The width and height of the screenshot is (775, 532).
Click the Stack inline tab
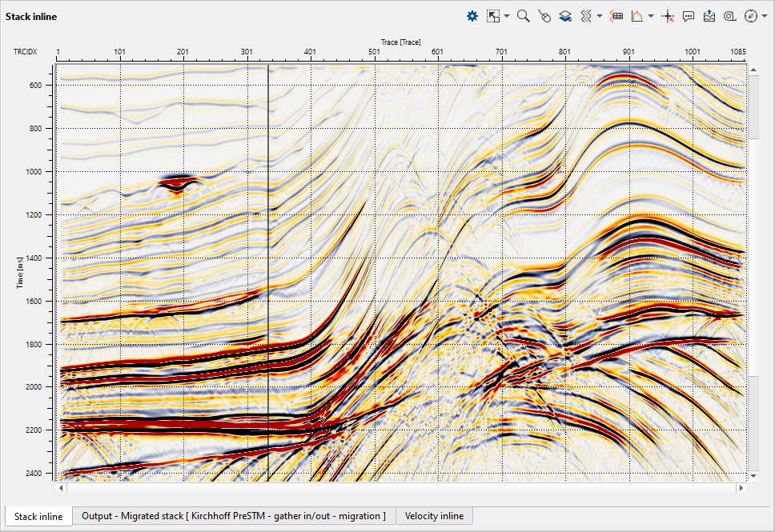[38, 516]
